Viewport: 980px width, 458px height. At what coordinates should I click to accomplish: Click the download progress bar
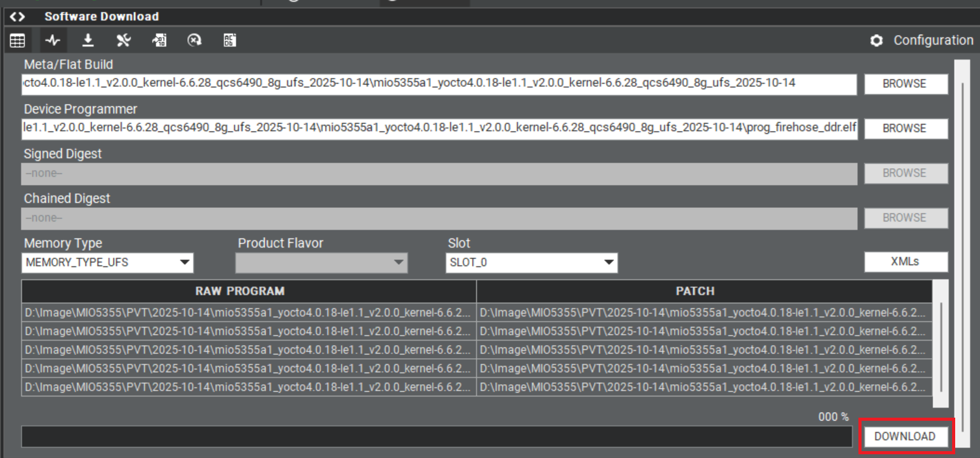436,436
